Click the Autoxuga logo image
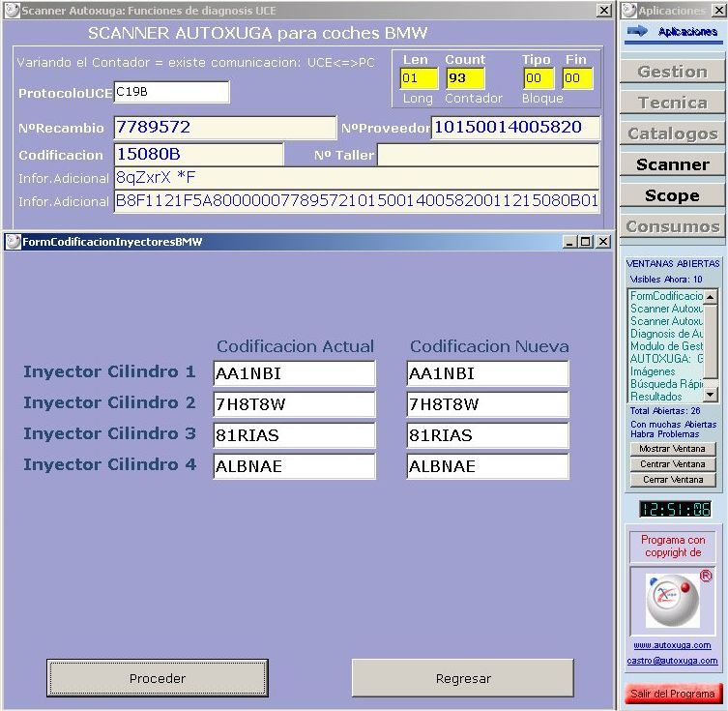Screen dimensions: 728x711 pos(672,601)
